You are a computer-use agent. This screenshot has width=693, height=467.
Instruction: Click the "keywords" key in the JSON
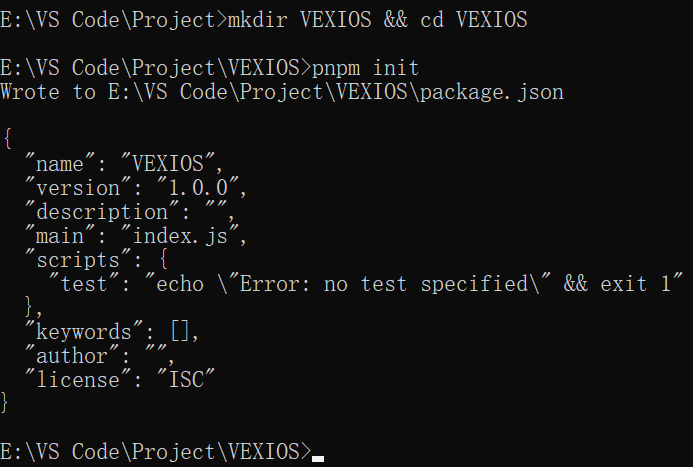[82, 332]
